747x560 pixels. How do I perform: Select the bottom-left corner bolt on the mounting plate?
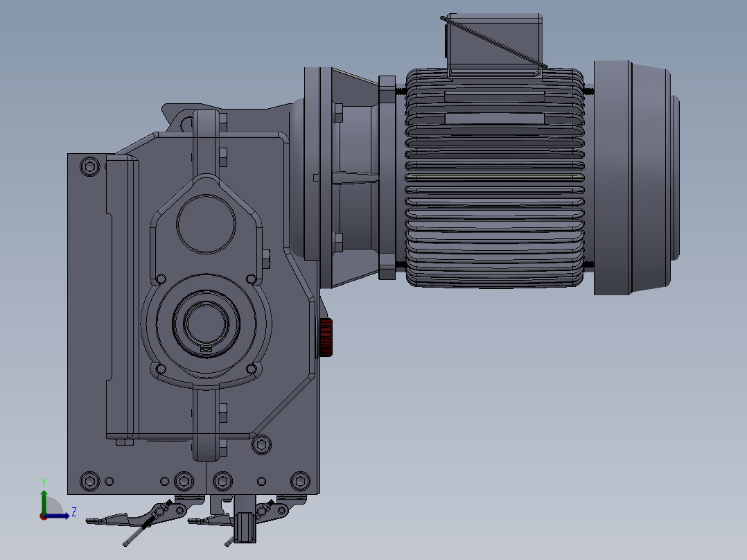coord(89,481)
